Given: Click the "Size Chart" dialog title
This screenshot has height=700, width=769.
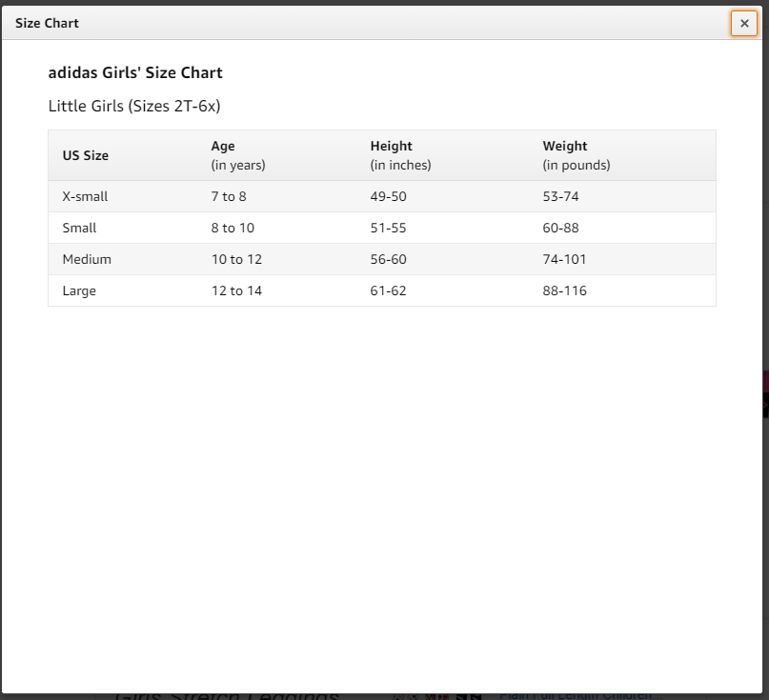Looking at the screenshot, I should click(47, 23).
